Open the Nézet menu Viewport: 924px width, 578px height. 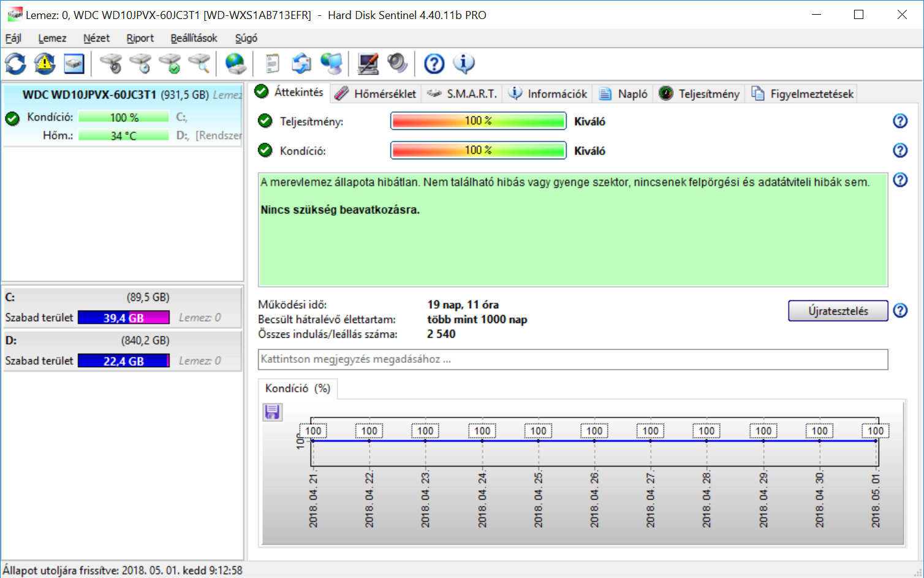tap(96, 38)
